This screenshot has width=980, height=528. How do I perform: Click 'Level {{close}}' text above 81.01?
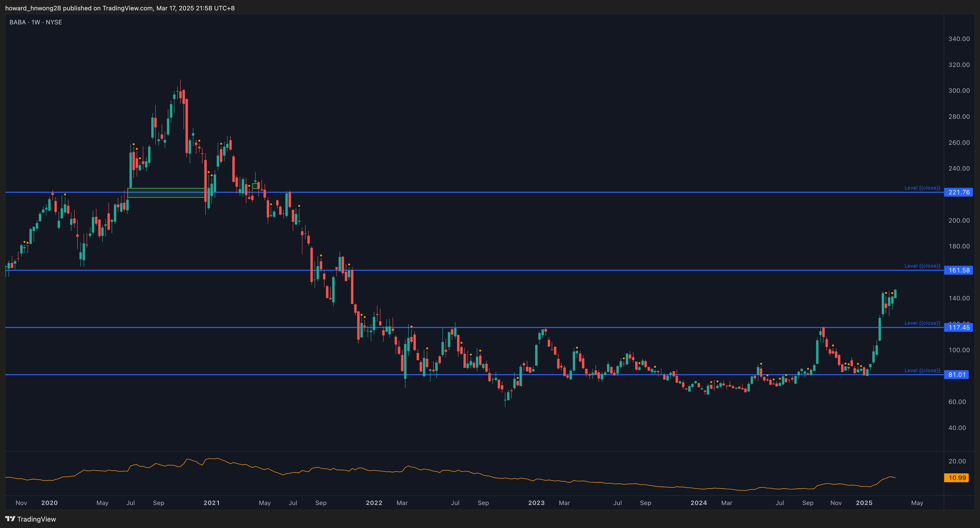coord(922,370)
